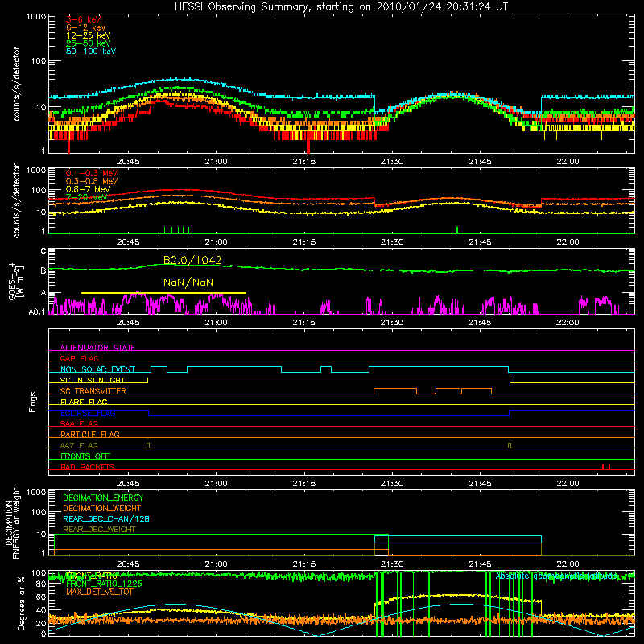Click the REAR_DEC_WEIGHT legend label
Screen dimensions: 644x644
tap(99, 530)
